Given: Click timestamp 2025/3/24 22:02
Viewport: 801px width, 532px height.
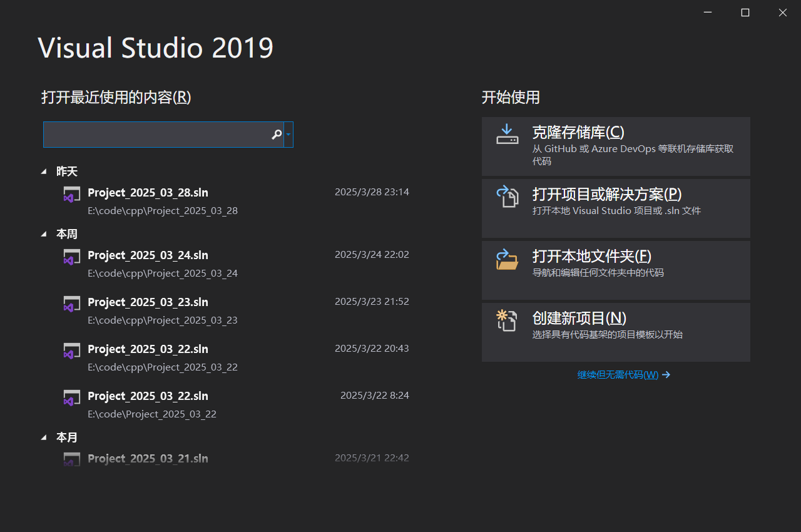Looking at the screenshot, I should (x=372, y=255).
